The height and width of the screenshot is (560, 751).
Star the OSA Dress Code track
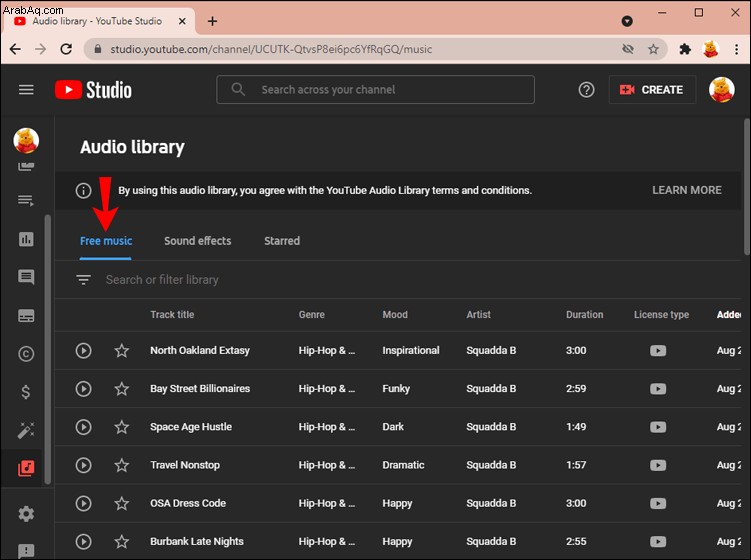coord(122,503)
